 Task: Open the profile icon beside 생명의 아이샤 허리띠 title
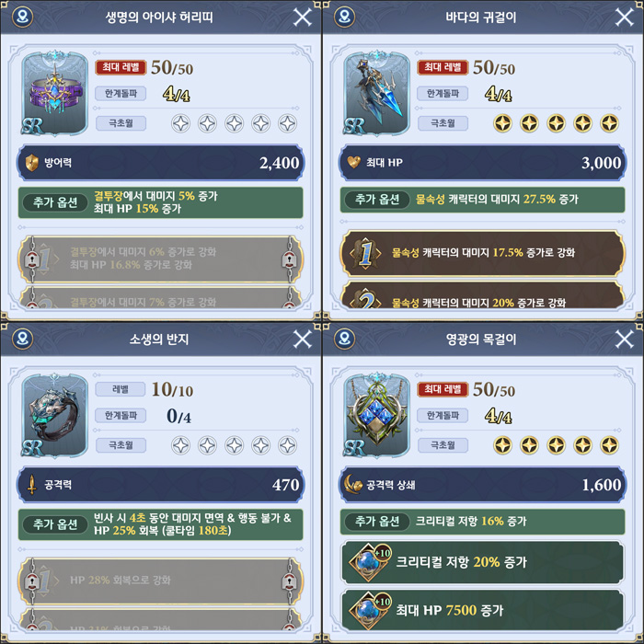coord(23,17)
